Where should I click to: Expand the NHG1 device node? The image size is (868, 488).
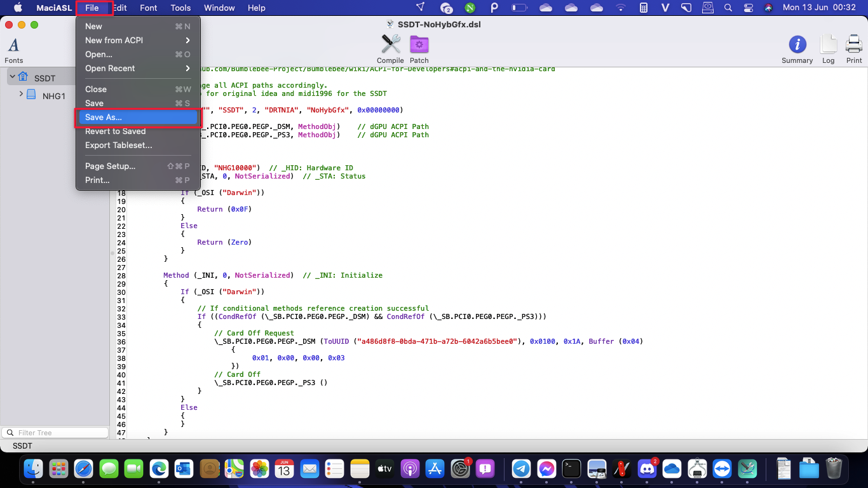(x=21, y=94)
